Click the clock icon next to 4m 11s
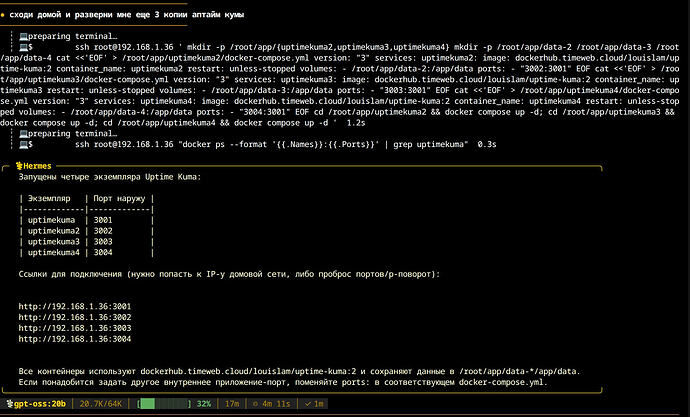Image resolution: width=690 pixels, height=417 pixels. (256, 404)
